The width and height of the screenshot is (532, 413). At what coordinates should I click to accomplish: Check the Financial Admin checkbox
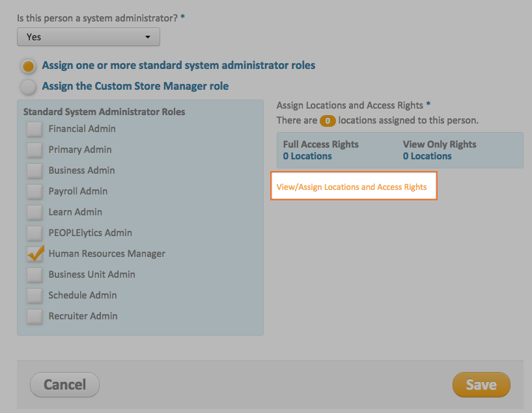(x=35, y=129)
